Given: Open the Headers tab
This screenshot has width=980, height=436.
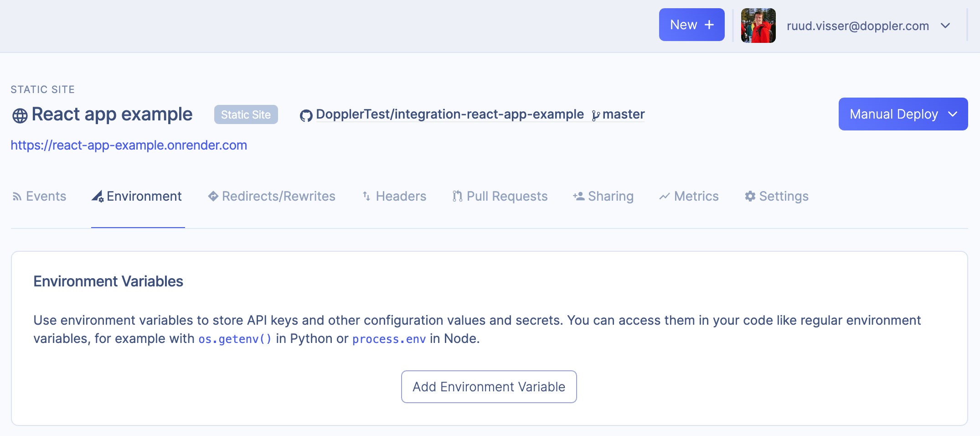Looking at the screenshot, I should tap(394, 196).
